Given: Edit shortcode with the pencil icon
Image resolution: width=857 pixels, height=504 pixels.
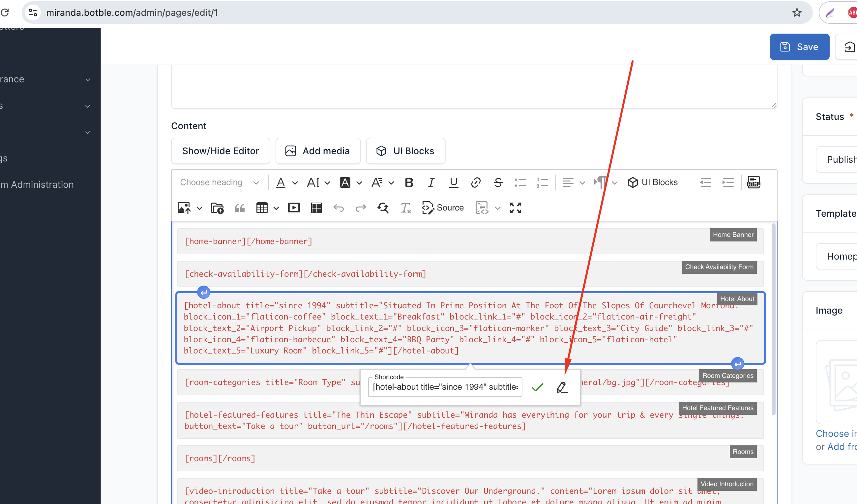Looking at the screenshot, I should (x=562, y=387).
